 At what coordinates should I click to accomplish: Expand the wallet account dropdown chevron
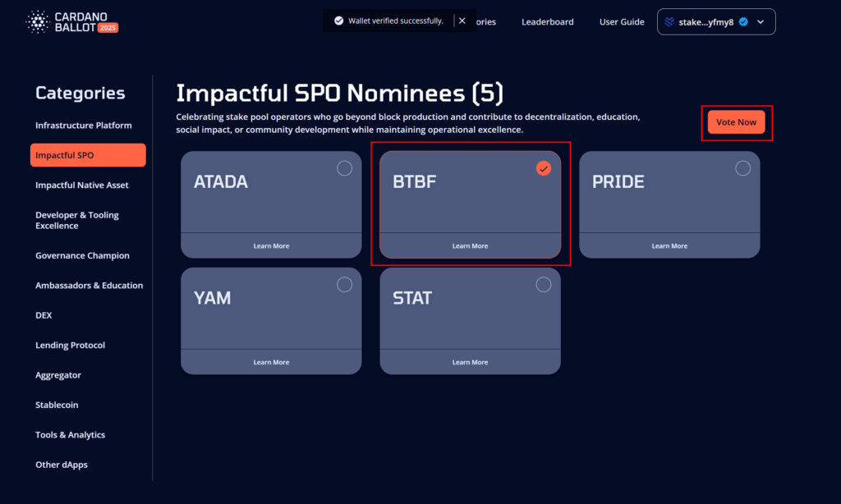(x=761, y=22)
